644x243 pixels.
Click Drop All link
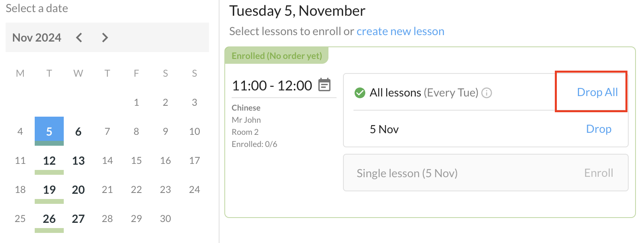(x=597, y=92)
